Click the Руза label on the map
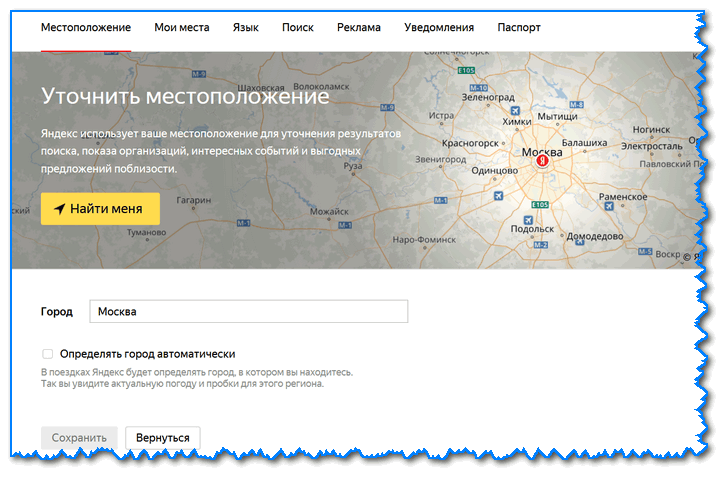Screen dimensions: 725x477 [353, 166]
